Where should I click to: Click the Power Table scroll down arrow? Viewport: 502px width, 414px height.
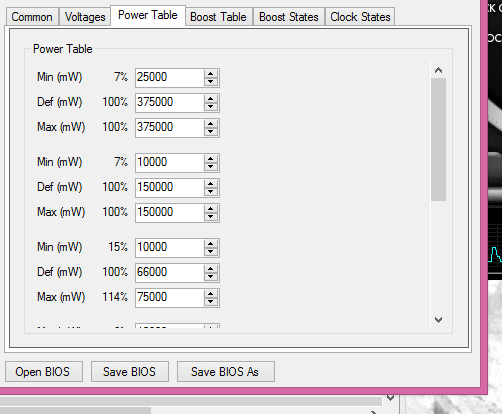[x=438, y=320]
